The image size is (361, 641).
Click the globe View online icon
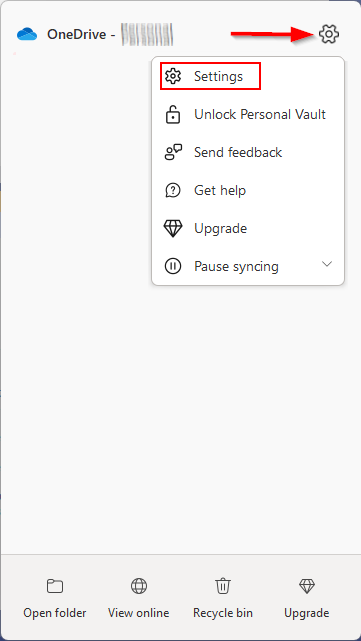coord(139,586)
